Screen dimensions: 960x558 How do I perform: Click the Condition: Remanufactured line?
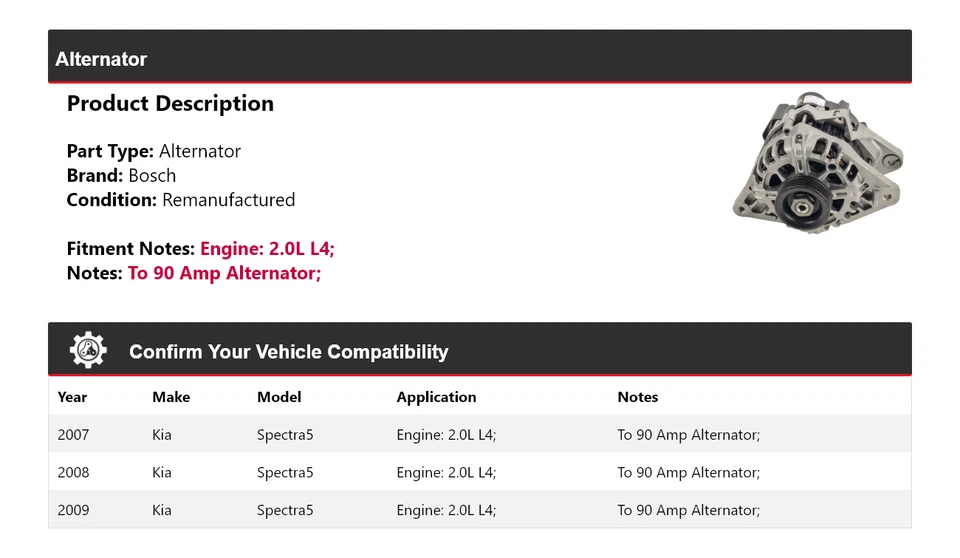pos(181,200)
